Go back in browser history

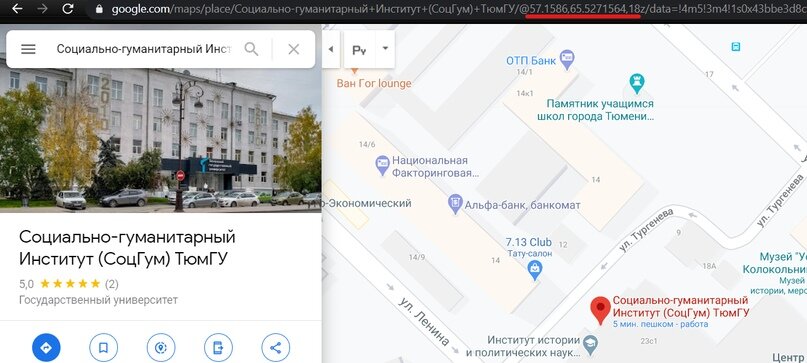pyautogui.click(x=17, y=9)
